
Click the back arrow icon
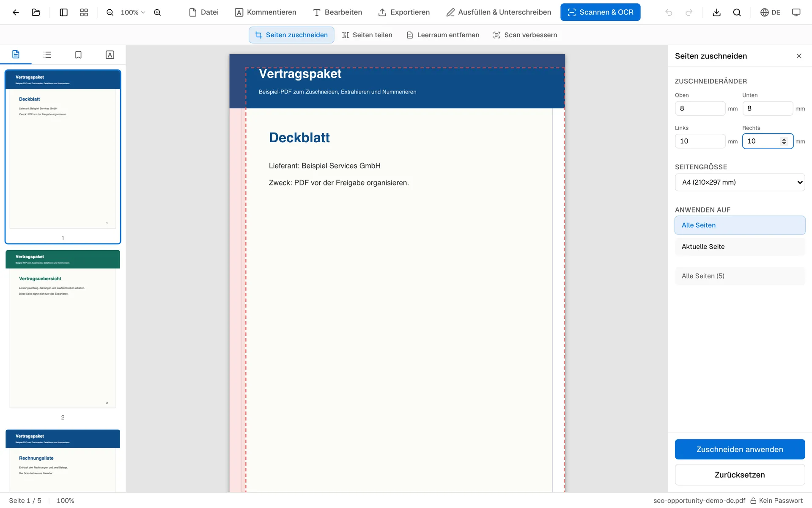pos(16,12)
